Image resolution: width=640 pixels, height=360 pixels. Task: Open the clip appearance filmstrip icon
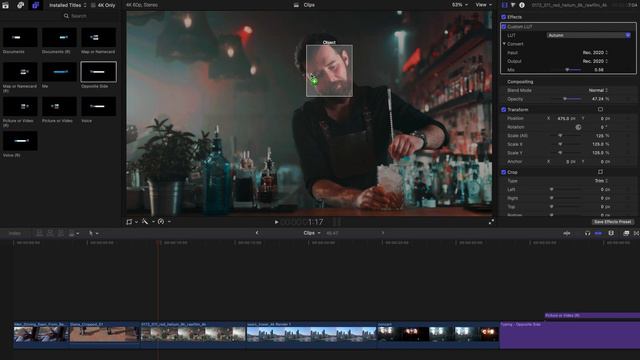611,233
